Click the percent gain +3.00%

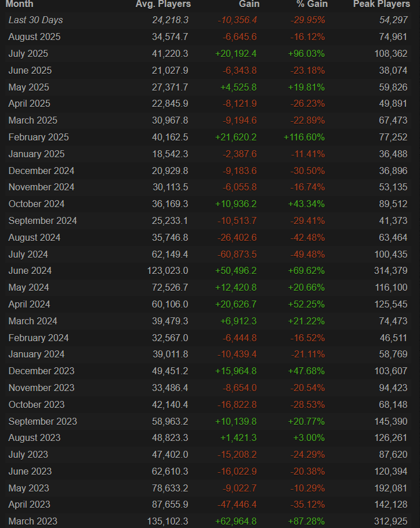(x=309, y=437)
